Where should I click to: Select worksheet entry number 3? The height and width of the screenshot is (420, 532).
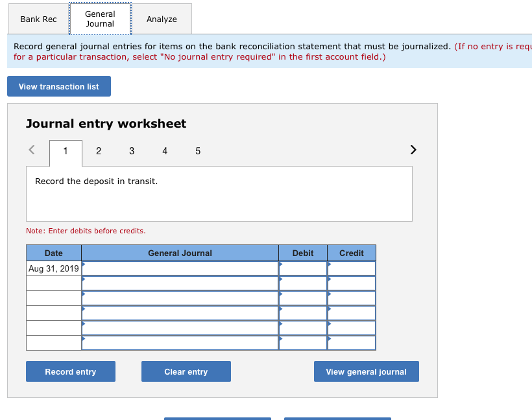pyautogui.click(x=132, y=150)
